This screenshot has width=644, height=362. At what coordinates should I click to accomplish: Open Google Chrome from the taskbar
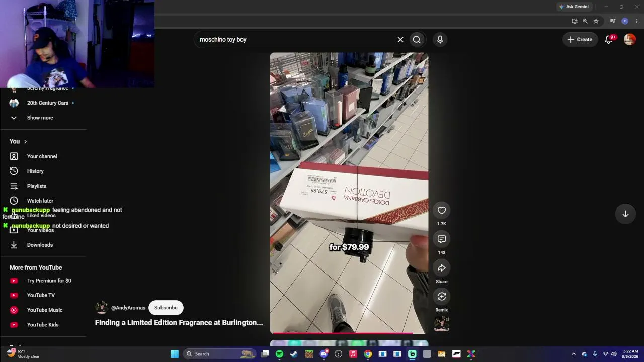click(x=368, y=354)
